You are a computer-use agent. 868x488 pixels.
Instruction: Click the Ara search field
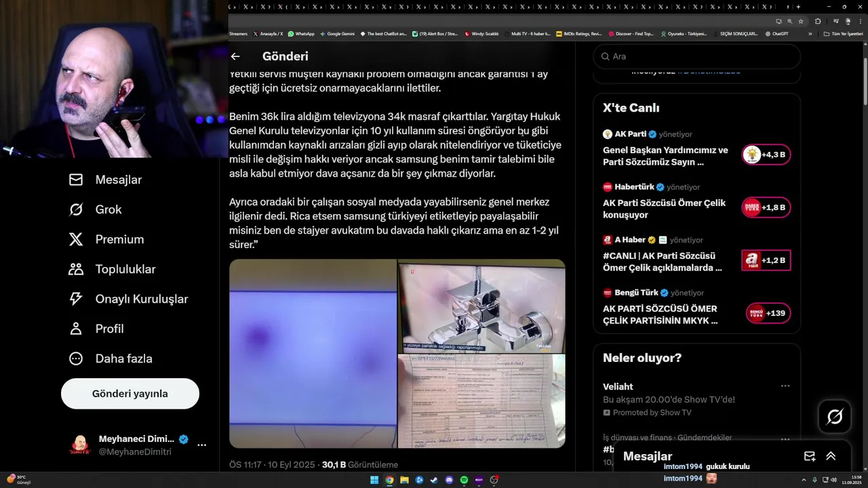tap(697, 56)
